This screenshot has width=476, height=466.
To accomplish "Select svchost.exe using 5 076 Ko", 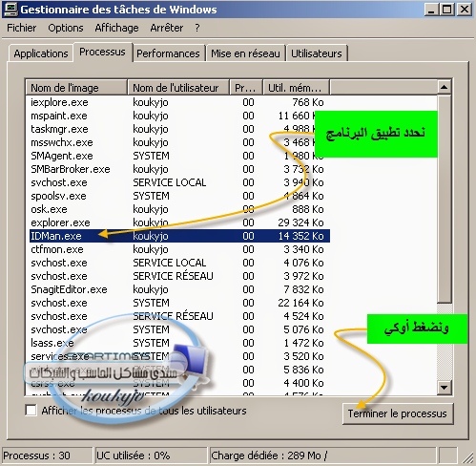I will pyautogui.click(x=59, y=329).
